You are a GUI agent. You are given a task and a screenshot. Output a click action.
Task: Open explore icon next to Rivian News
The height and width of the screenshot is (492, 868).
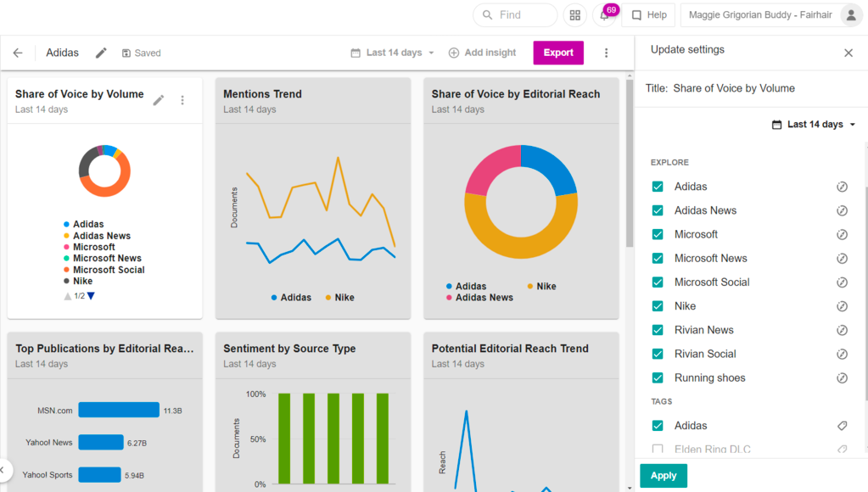click(842, 330)
